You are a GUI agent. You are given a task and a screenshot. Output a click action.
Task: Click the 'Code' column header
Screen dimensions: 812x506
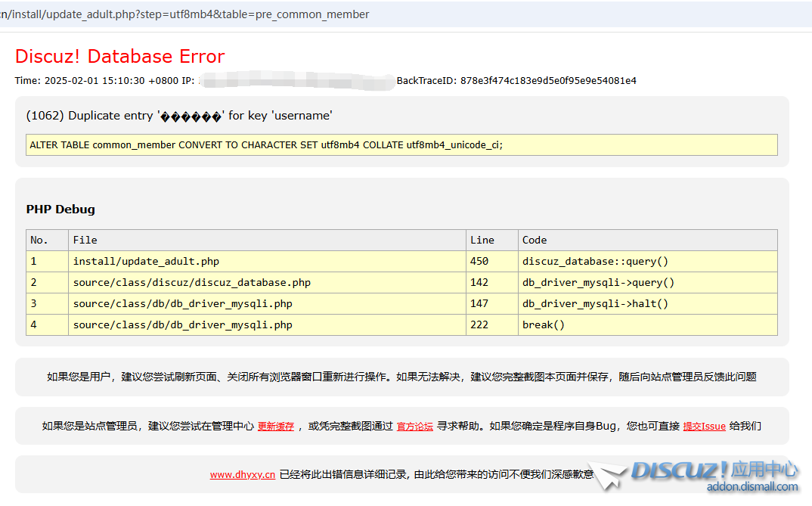point(534,240)
